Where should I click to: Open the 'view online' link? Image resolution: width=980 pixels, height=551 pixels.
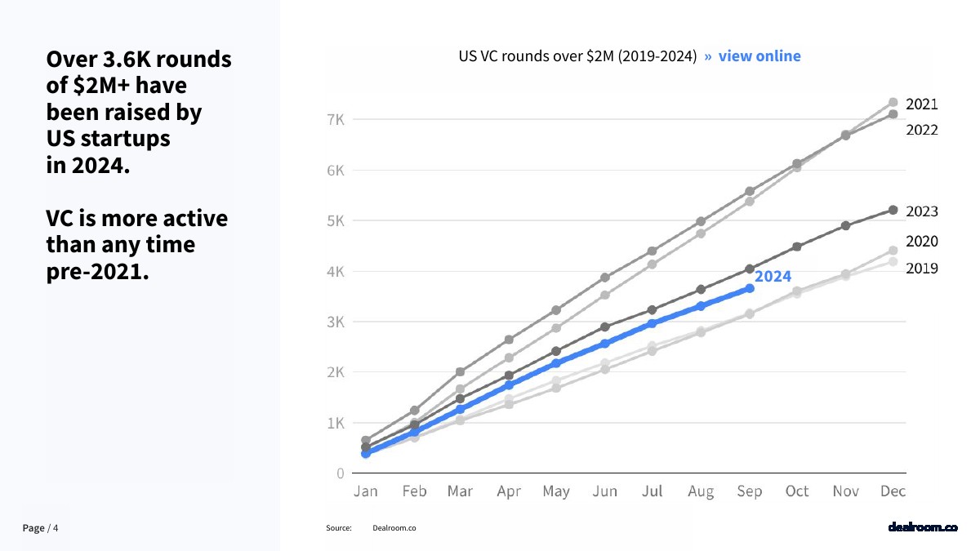[759, 56]
